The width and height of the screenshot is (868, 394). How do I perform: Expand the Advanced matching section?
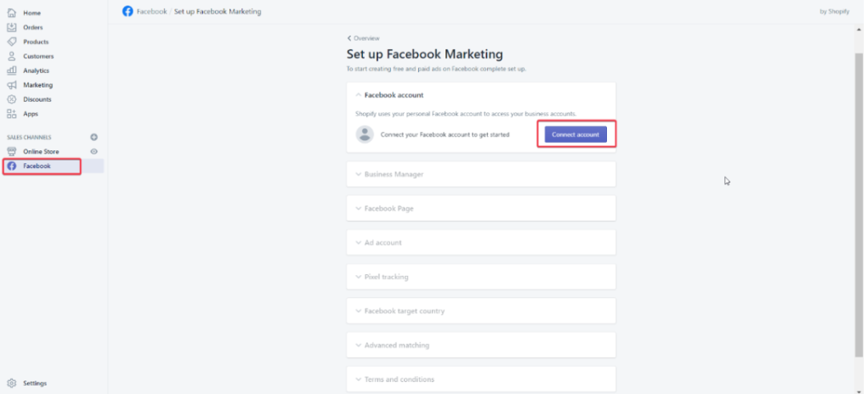(481, 346)
